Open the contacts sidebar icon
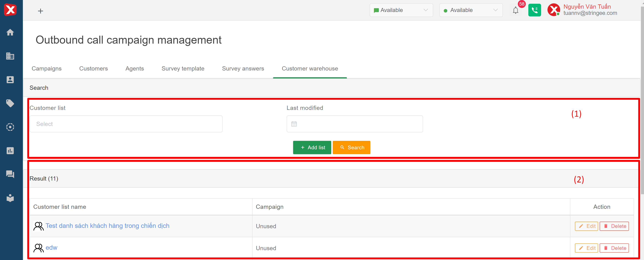 tap(10, 80)
